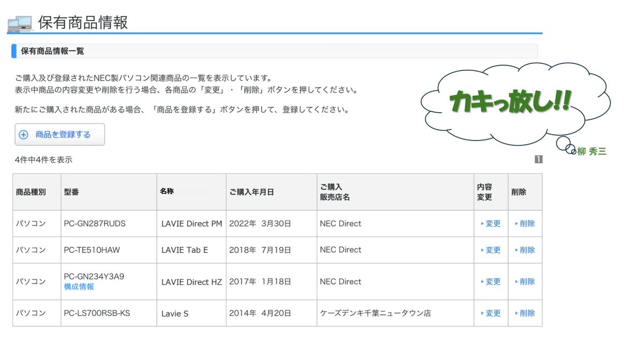Click the 柳 秀三 author name
Image resolution: width=644 pixels, height=337 pixels.
click(592, 152)
